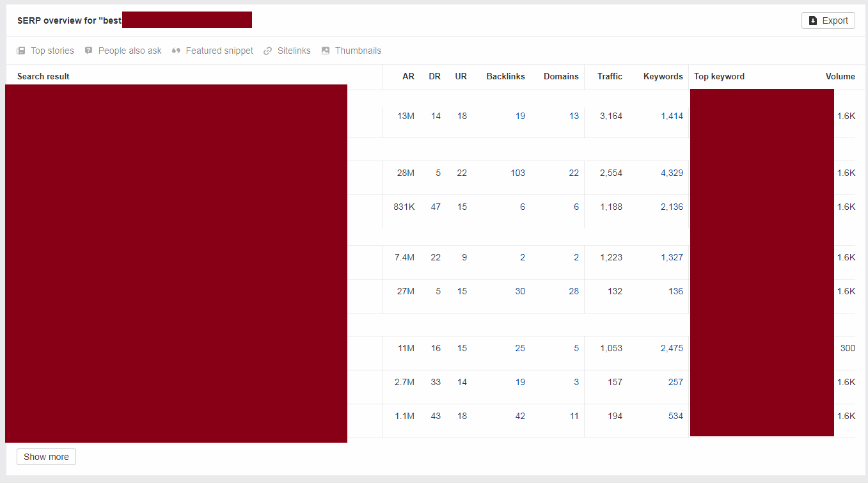Select the 1,053 traffic value
The height and width of the screenshot is (483, 868).
pyautogui.click(x=611, y=348)
